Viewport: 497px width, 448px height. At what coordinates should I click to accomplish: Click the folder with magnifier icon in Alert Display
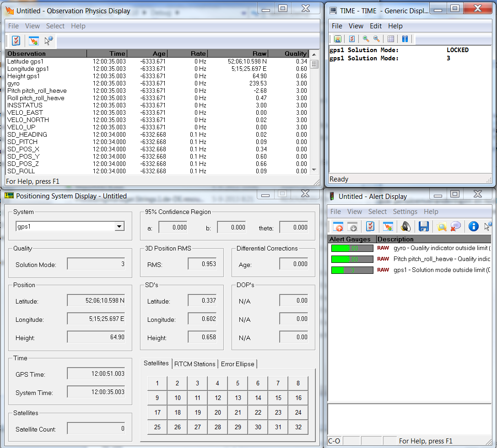pos(441,226)
